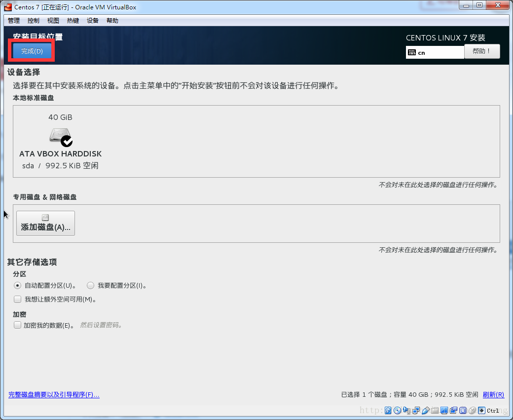This screenshot has height=420, width=513.
Task: Click the optical disc status icon
Action: pos(397,410)
